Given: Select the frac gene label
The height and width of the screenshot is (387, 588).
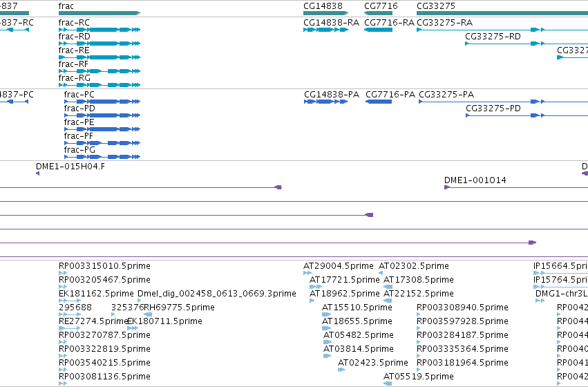Looking at the screenshot, I should [x=66, y=6].
